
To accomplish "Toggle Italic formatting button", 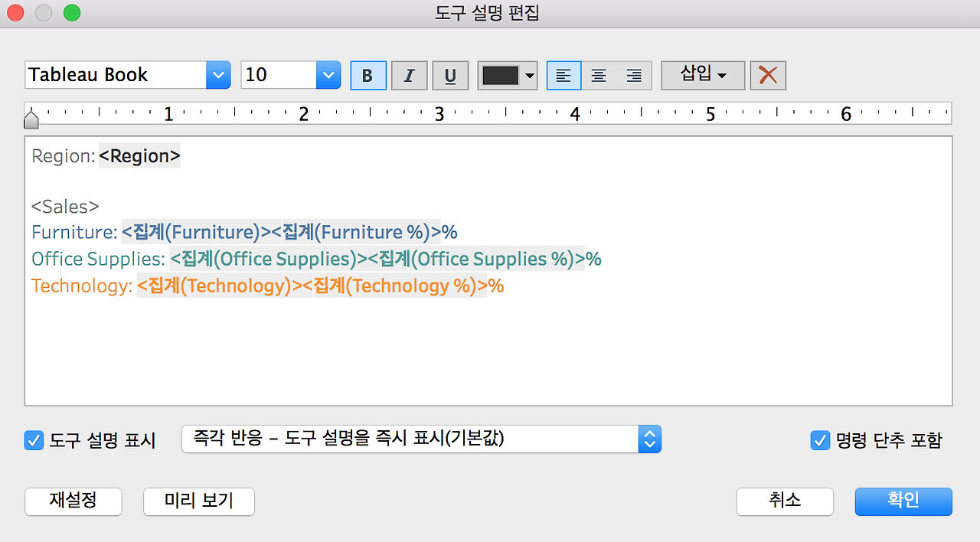I will click(410, 75).
